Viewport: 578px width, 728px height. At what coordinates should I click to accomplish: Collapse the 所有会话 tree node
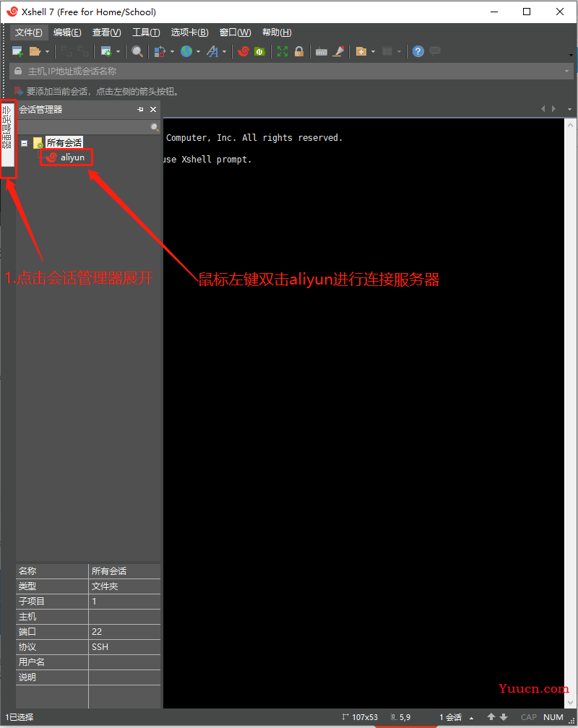24,143
